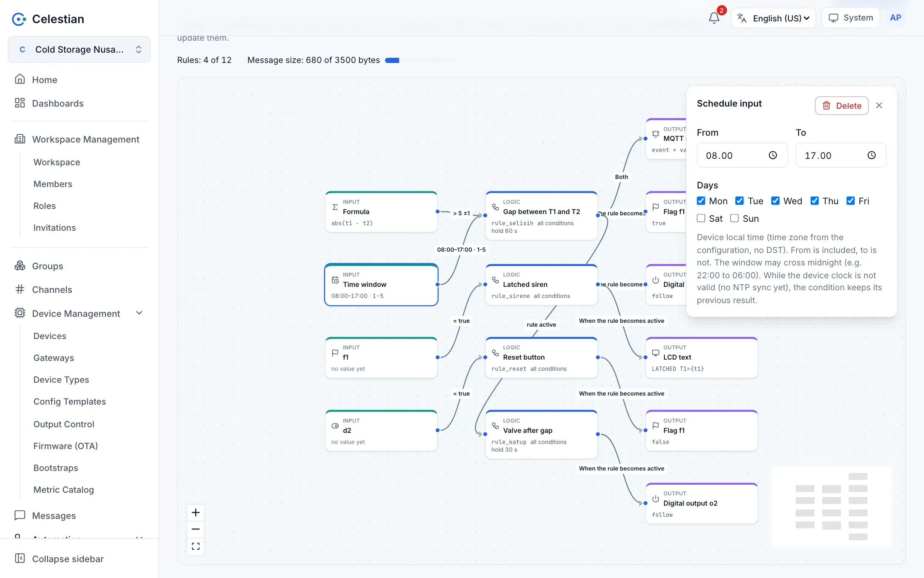The height and width of the screenshot is (578, 924).
Task: Click the Collapse sidebar icon
Action: (20, 558)
